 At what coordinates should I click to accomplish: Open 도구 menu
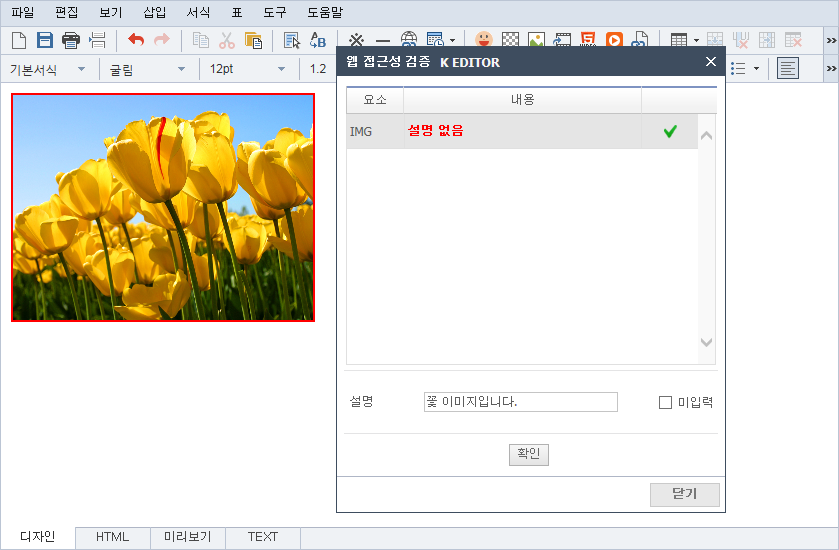(275, 12)
